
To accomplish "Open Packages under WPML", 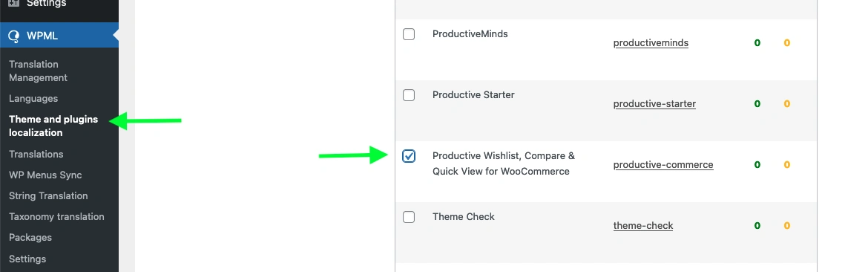I will click(30, 238).
